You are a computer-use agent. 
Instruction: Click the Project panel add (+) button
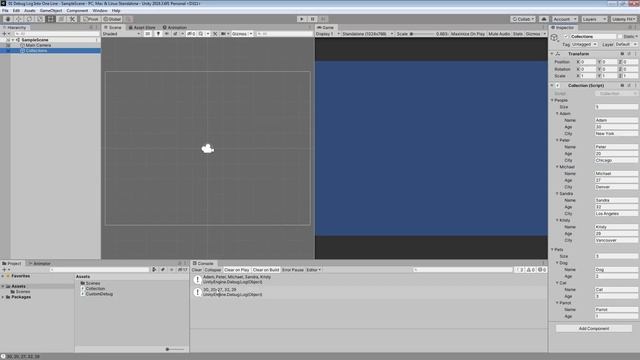click(x=4, y=270)
